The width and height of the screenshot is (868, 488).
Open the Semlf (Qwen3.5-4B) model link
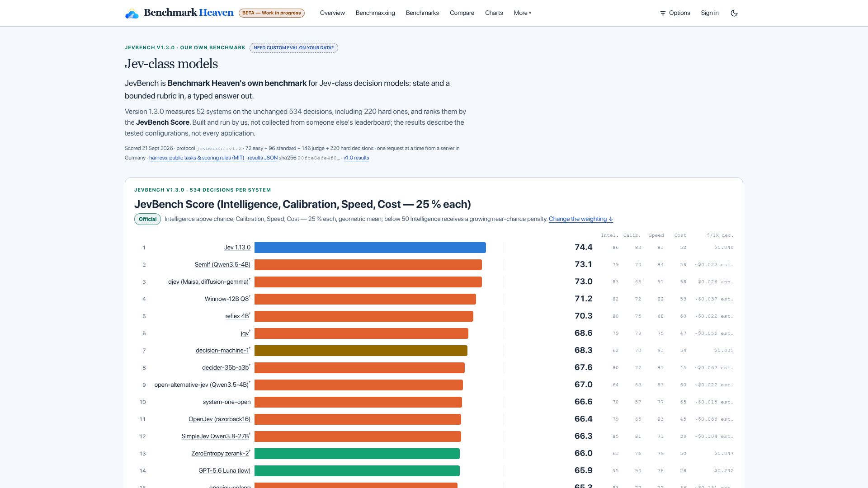point(222,265)
